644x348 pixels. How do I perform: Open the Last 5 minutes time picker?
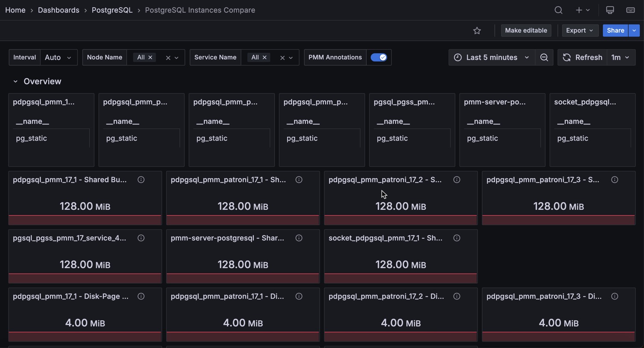click(x=492, y=58)
